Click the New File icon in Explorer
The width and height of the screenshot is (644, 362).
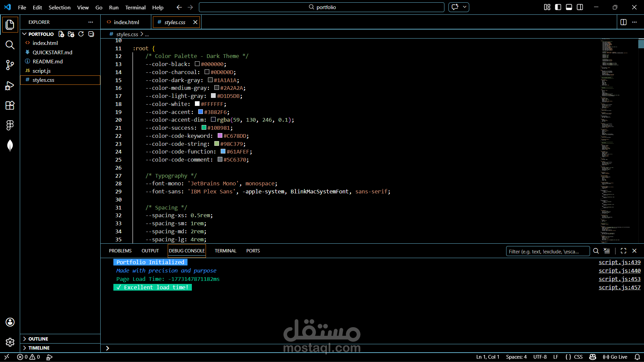coord(61,34)
